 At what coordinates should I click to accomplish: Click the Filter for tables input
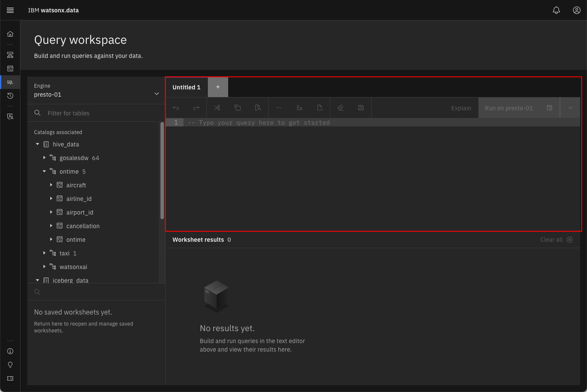pos(96,113)
